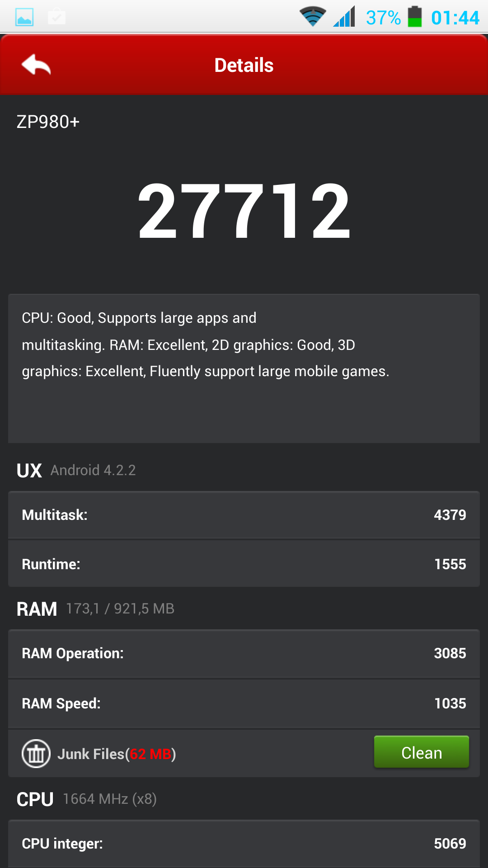The height and width of the screenshot is (868, 488).
Task: Tap the ZP980+ device name
Action: 48,122
